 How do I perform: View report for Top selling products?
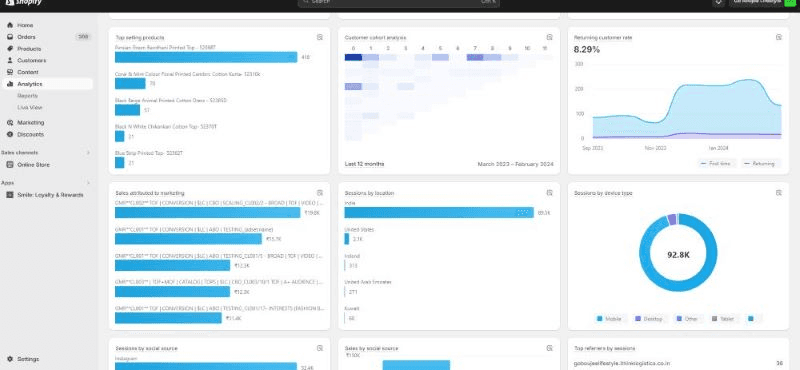[x=320, y=37]
